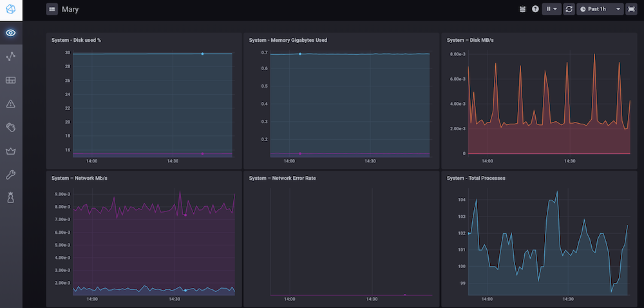
Task: Enter full-screen presentation mode
Action: [x=631, y=9]
